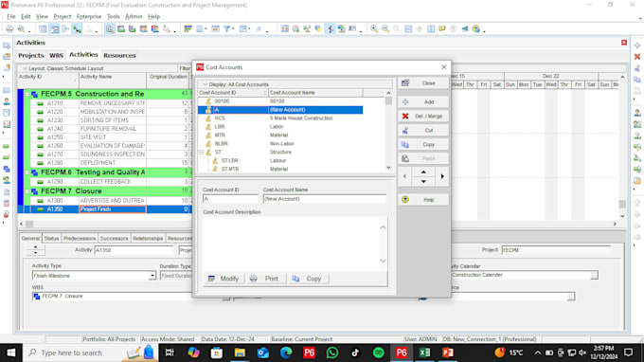Screen dimensions: 644x362
Task: Click the Cut button in Cost Accounts
Action: [x=423, y=130]
